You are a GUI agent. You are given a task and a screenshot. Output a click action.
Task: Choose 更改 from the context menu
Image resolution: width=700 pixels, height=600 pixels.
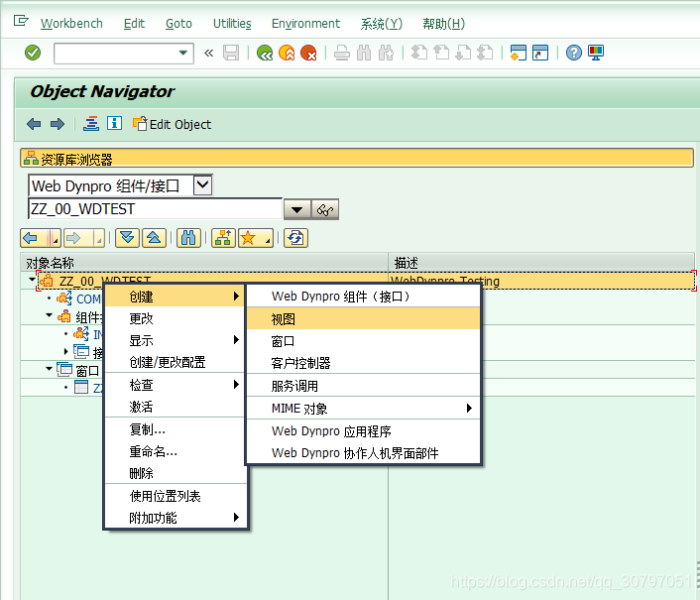tap(175, 318)
